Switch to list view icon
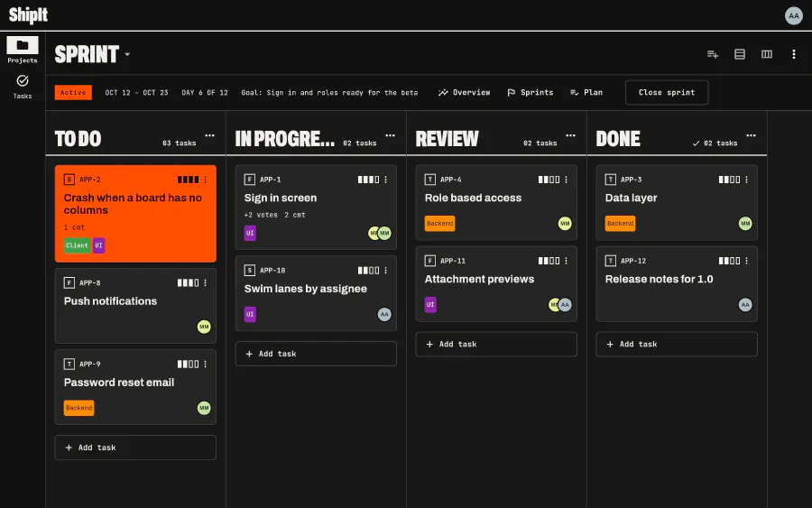Viewport: 812px width, 508px height. pos(740,54)
